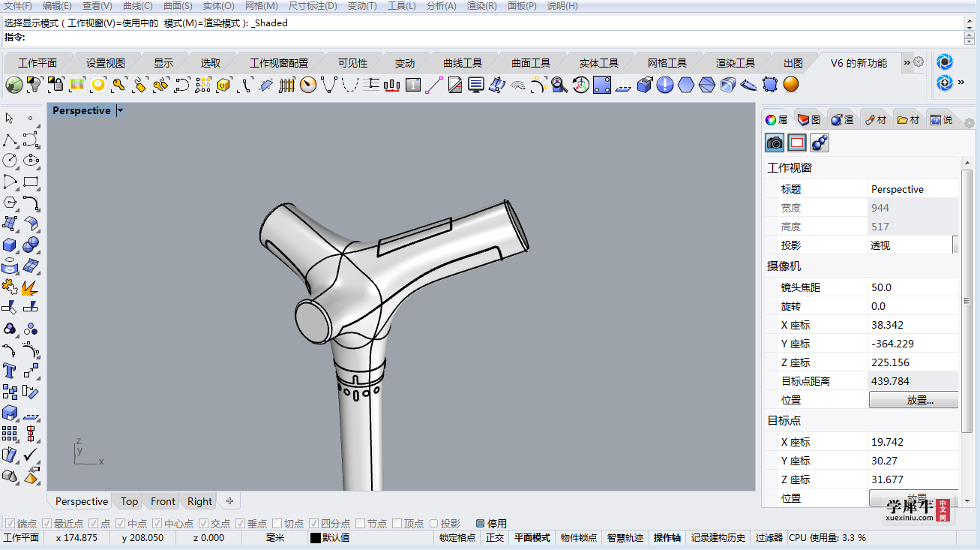980x550 pixels.
Task: Toggle the 垂点 (Perpendicular) osnap checkbox
Action: click(241, 523)
